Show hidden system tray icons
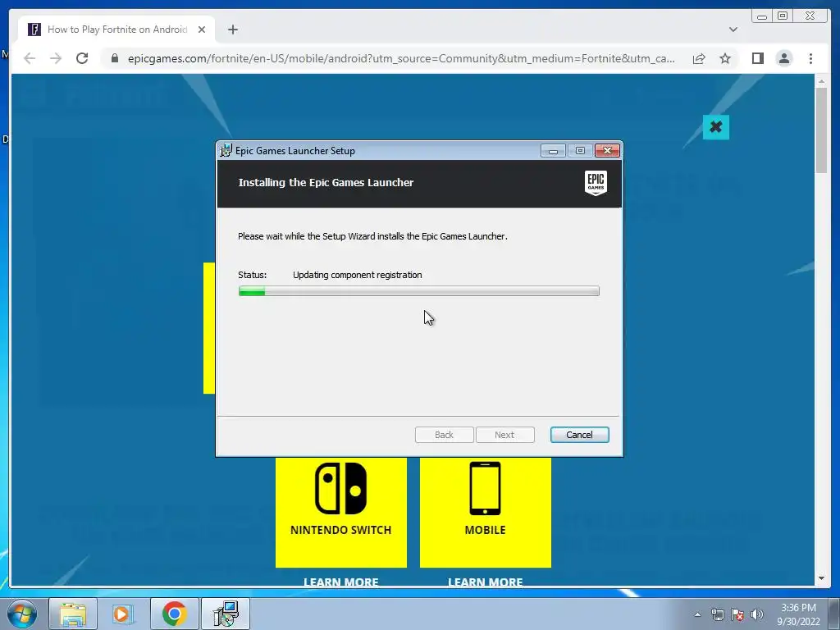840x630 pixels. (697, 614)
